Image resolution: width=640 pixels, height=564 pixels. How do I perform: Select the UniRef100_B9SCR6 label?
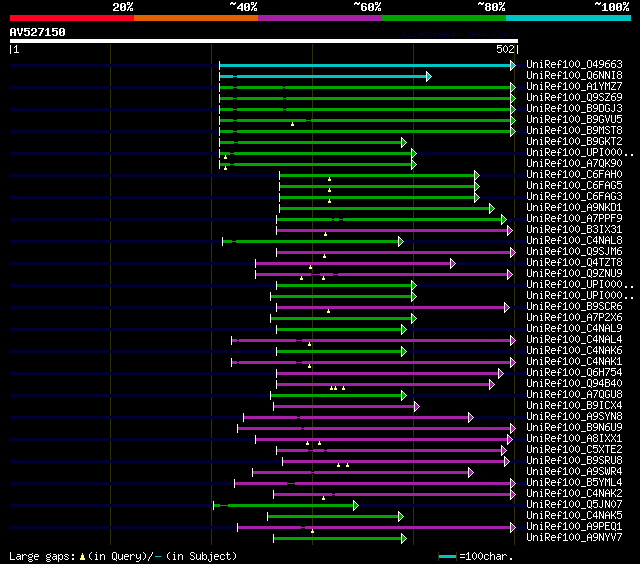(574, 307)
